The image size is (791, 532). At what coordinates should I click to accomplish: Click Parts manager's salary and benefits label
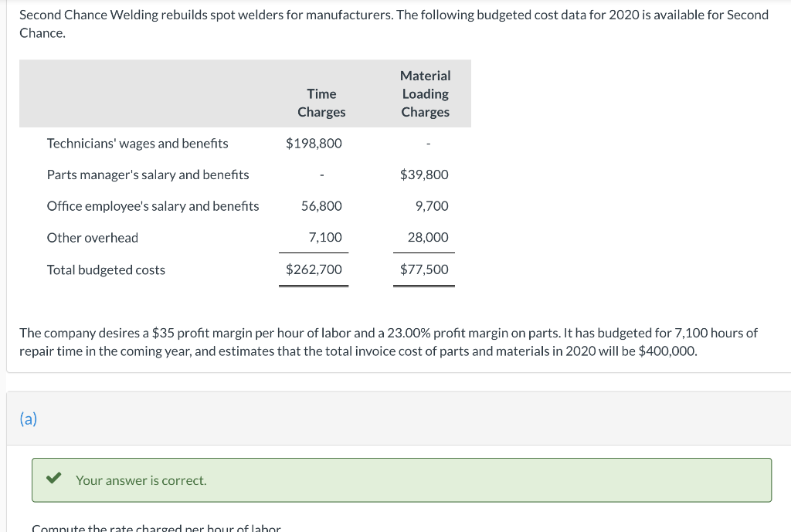pos(148,175)
